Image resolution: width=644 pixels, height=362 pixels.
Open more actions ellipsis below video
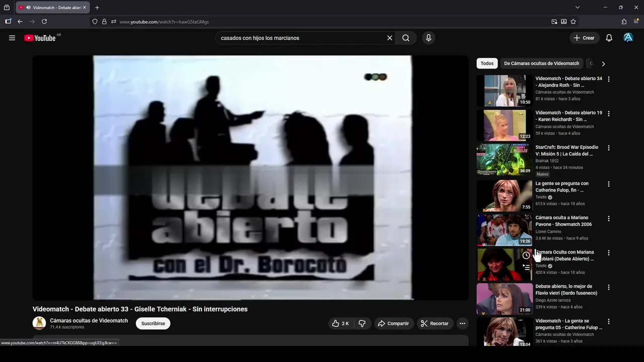point(462,323)
